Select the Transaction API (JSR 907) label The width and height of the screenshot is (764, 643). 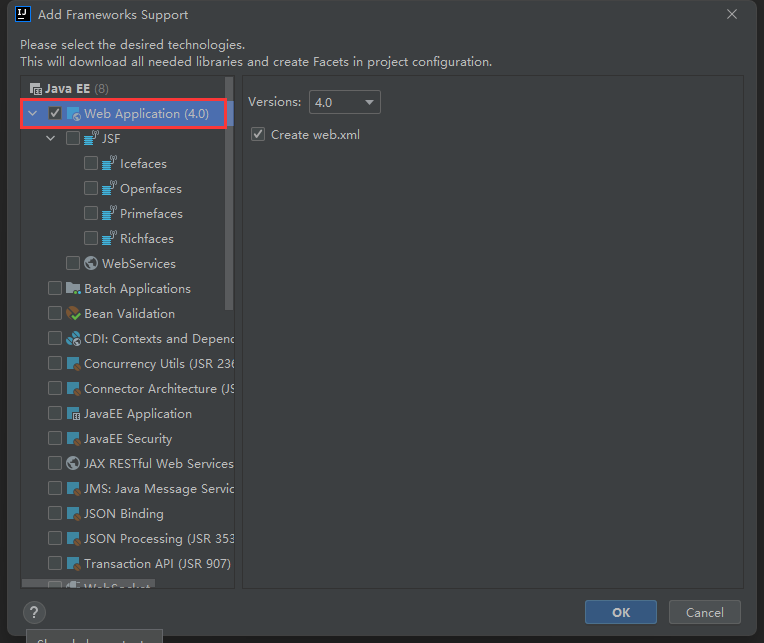click(157, 564)
